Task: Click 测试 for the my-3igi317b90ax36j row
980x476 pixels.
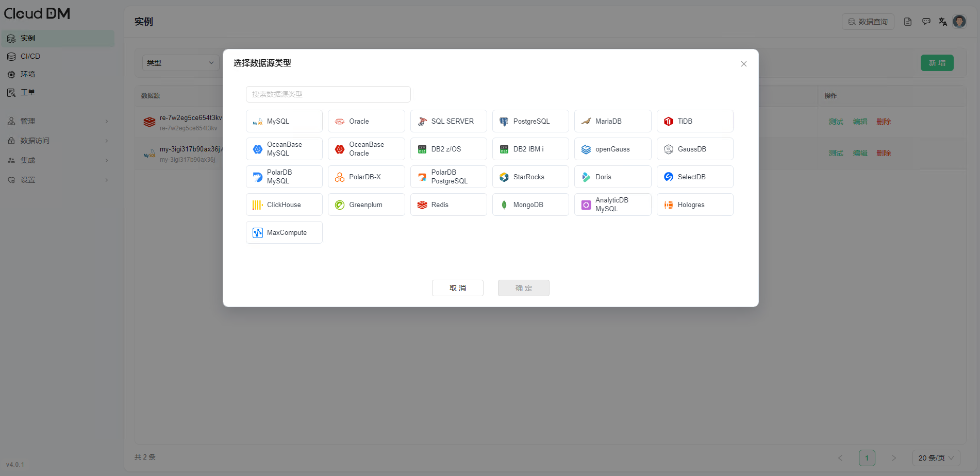Action: click(836, 153)
